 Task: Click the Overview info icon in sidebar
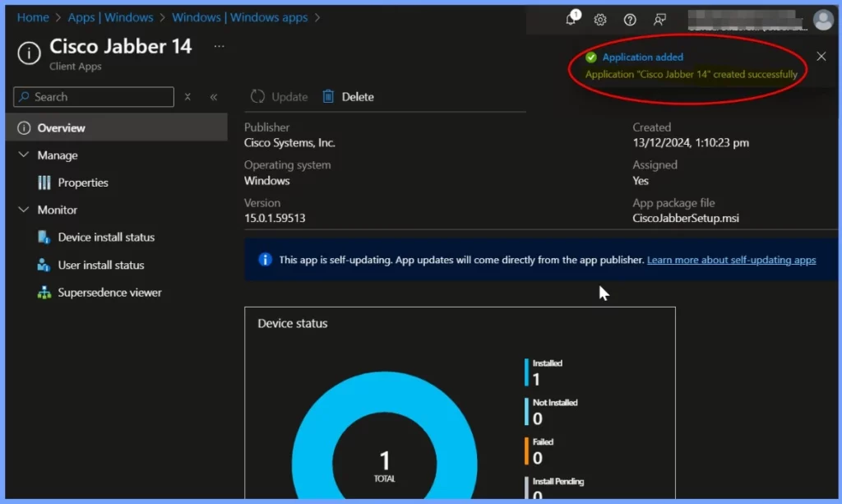[x=24, y=127]
